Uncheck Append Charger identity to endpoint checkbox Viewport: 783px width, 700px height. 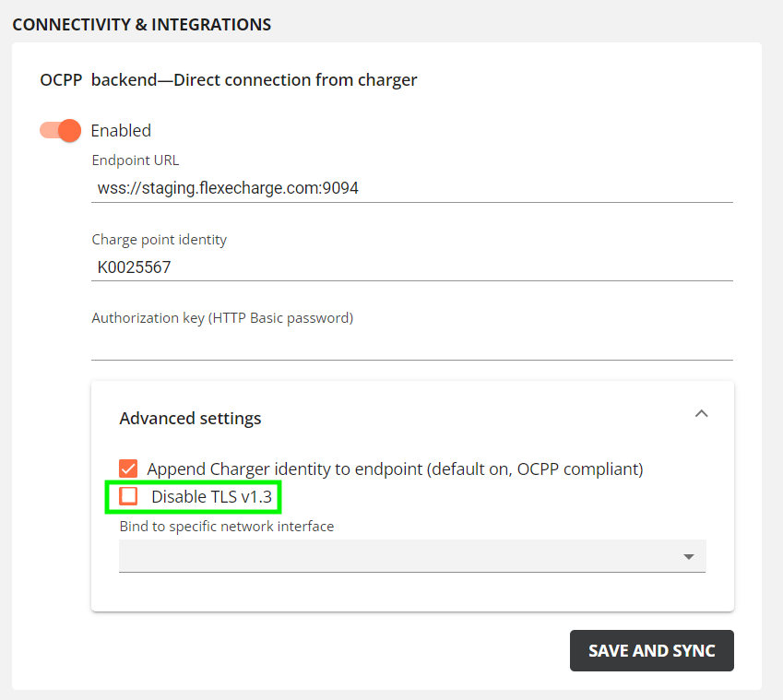click(128, 469)
